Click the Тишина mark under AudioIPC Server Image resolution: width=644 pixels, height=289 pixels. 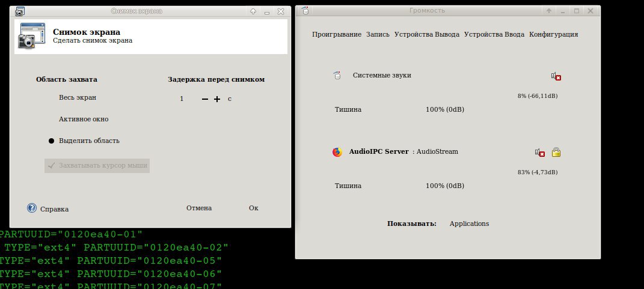pos(348,186)
